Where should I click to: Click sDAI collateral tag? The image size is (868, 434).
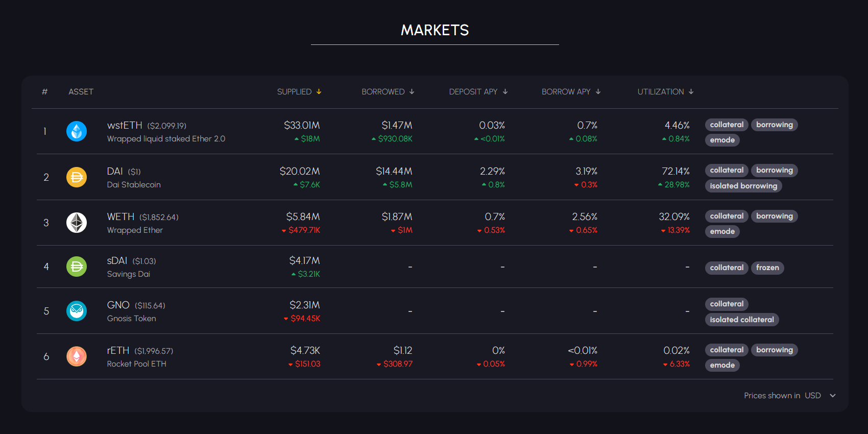(x=727, y=268)
